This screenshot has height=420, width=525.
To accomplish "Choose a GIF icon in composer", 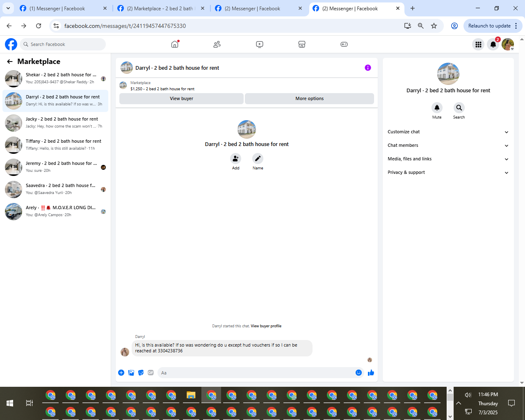I will point(151,373).
